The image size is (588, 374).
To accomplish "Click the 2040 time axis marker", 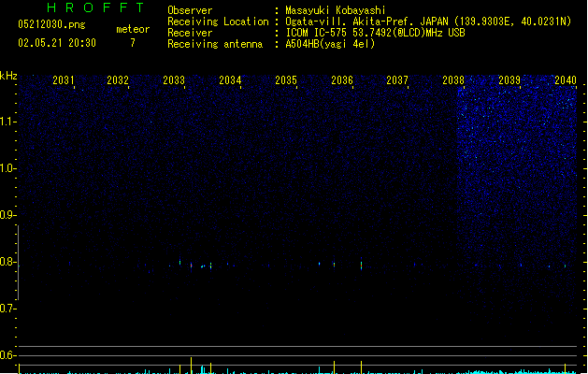I will click(x=566, y=80).
